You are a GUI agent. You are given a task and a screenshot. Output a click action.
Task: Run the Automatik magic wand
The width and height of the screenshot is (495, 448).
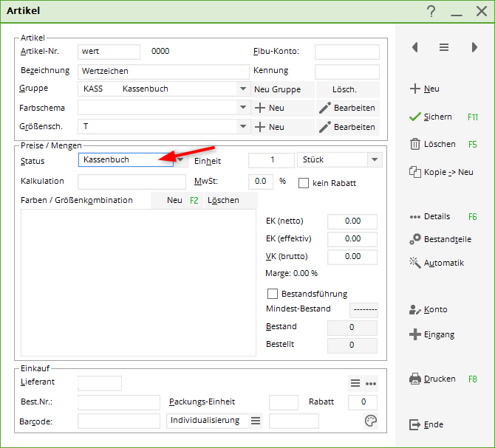click(415, 263)
